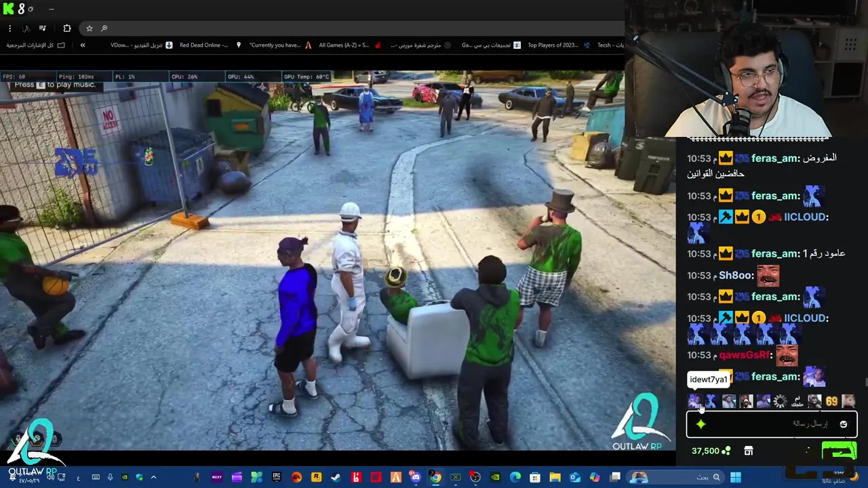Select the white hat man emote

pyautogui.click(x=729, y=401)
